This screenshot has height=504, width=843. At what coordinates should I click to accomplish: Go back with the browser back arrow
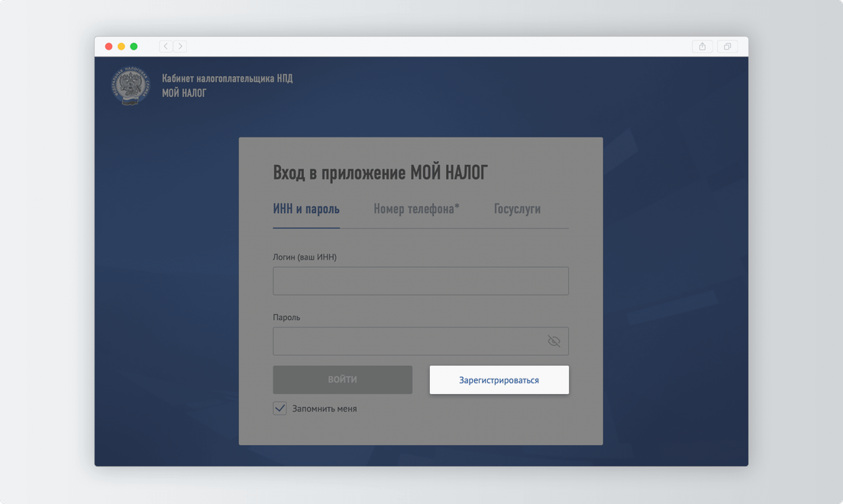166,47
